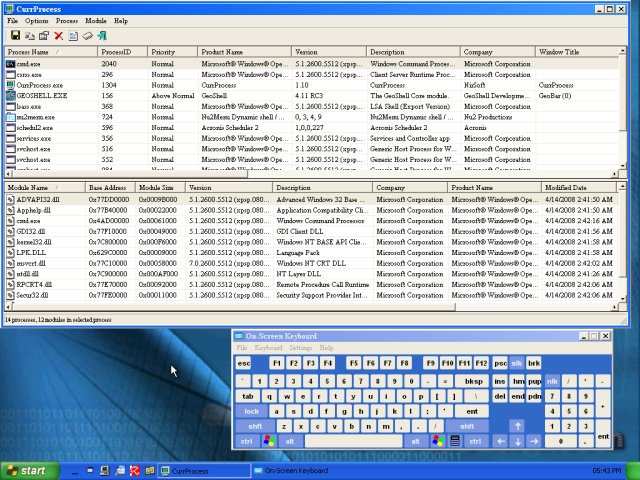Viewport: 640px width, 480px height.
Task: Toggle the slk scroll lock key
Action: tap(517, 363)
